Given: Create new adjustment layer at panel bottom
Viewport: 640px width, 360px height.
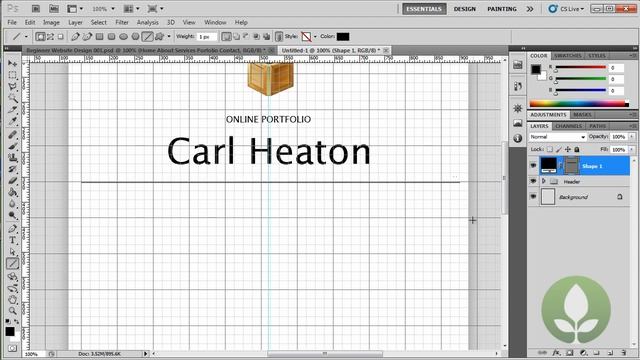Looking at the screenshot, I should click(583, 352).
